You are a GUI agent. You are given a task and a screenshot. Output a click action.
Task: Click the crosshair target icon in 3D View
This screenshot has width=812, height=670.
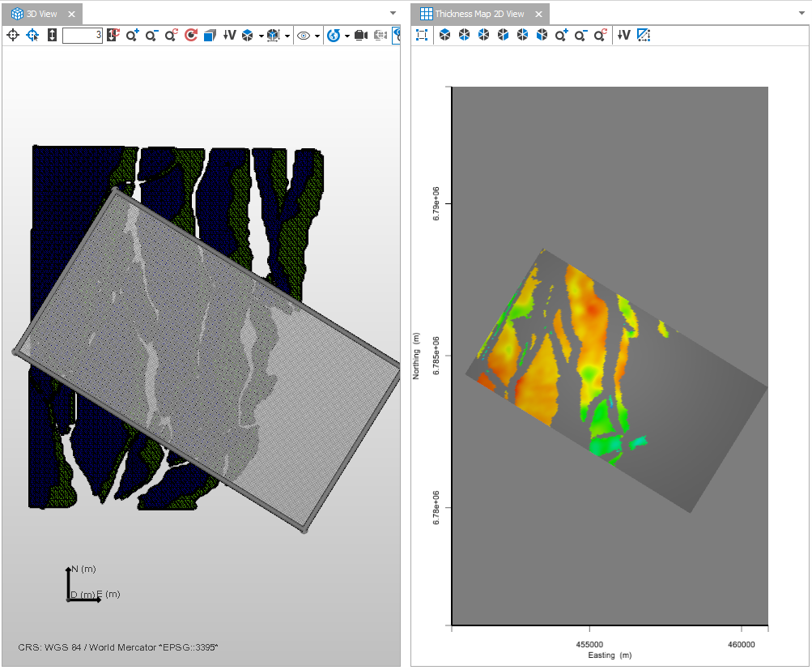pyautogui.click(x=13, y=36)
